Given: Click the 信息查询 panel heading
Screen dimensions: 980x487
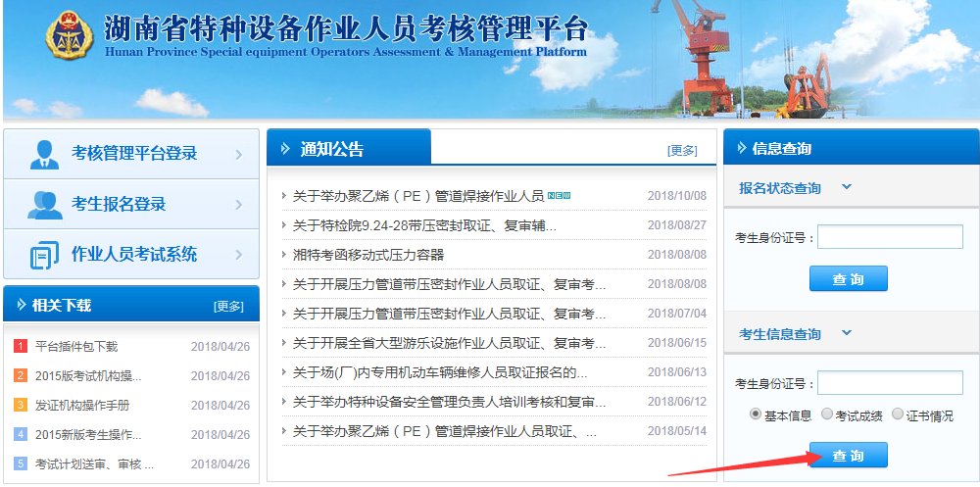Looking at the screenshot, I should point(781,148).
